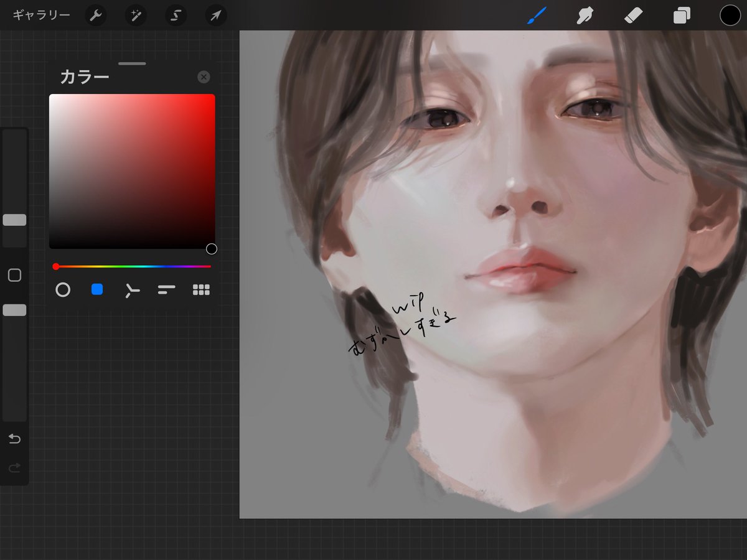Image resolution: width=747 pixels, height=560 pixels.
Task: Select the Brush tool
Action: click(x=536, y=16)
